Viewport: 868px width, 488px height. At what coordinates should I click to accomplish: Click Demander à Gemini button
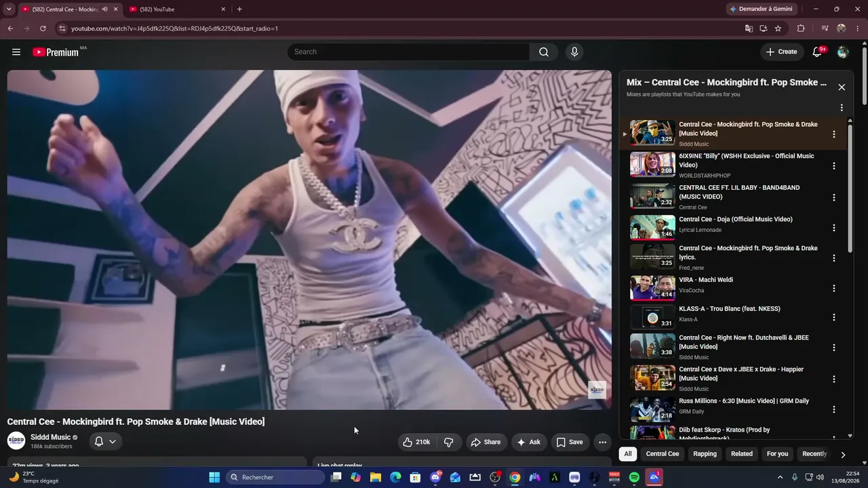point(760,9)
